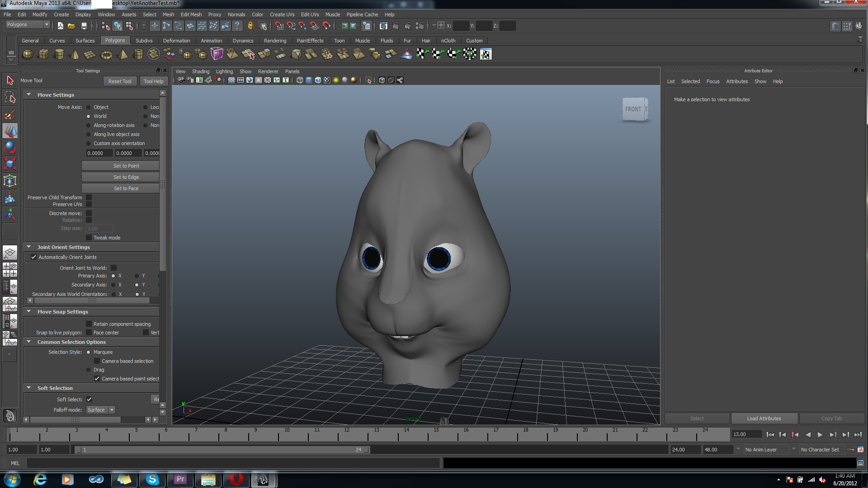The height and width of the screenshot is (488, 868).
Task: Create a polygon sphere from the shelf
Action: point(28,54)
